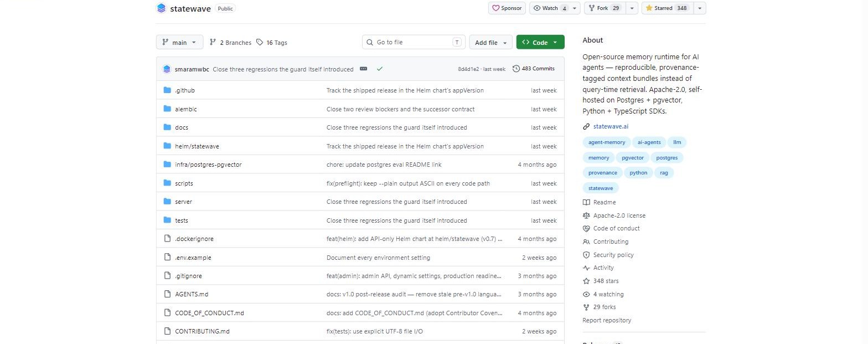Select the agent-memory topic tag
The width and height of the screenshot is (868, 344).
607,142
